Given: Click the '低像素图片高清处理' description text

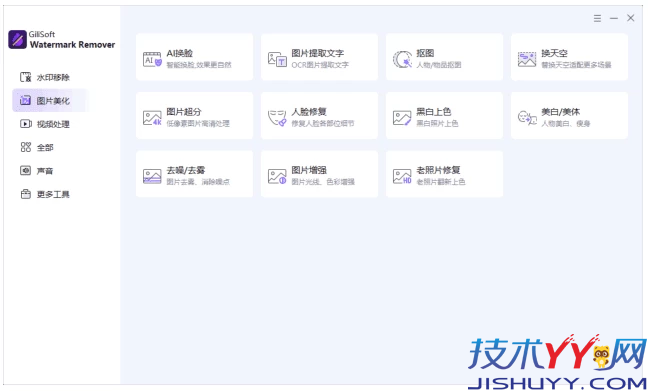Looking at the screenshot, I should coord(198,124).
